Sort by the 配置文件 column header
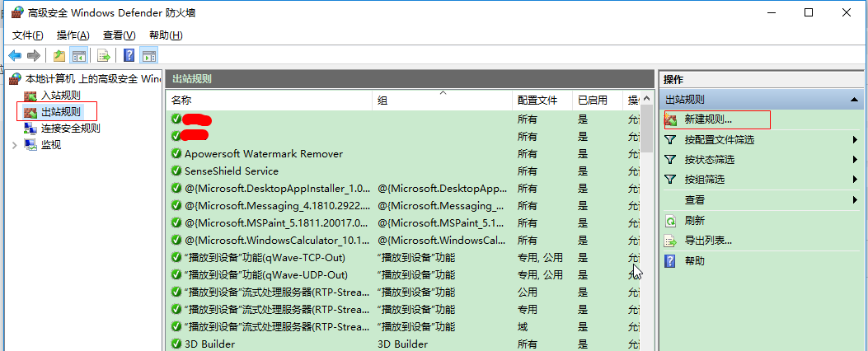Viewport: 868px width, 351px height. pyautogui.click(x=542, y=101)
